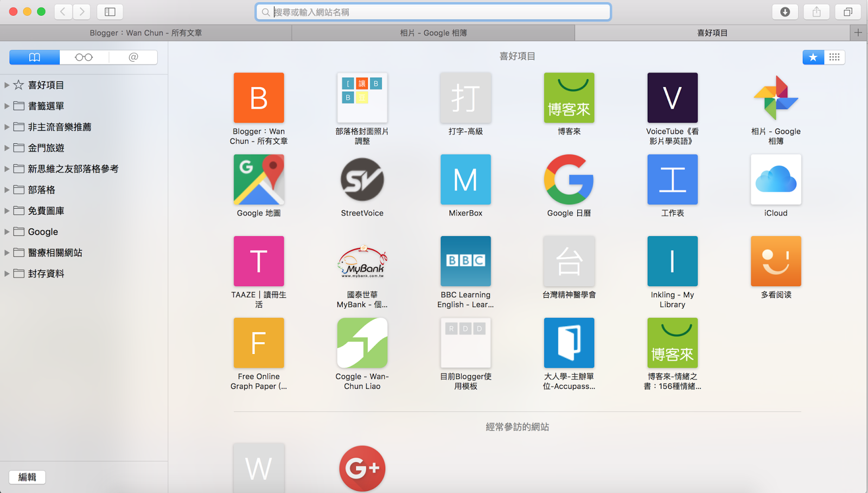Switch sidebar to Reading List view

coord(84,57)
